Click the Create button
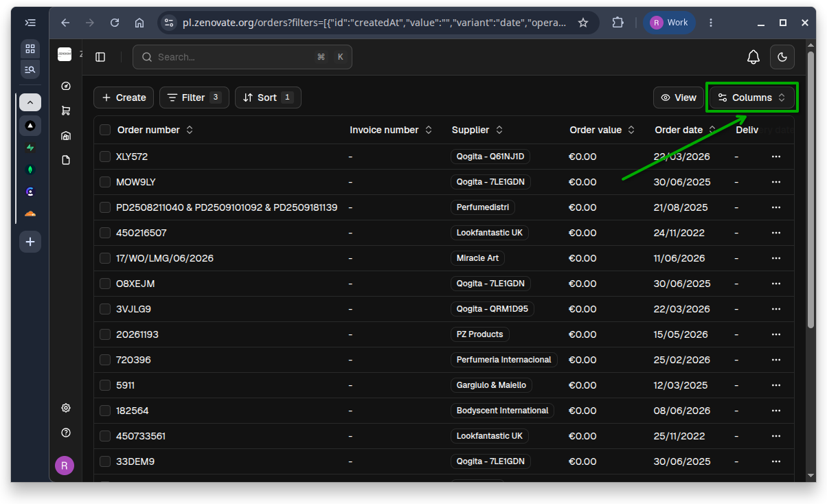The width and height of the screenshot is (827, 504). tap(124, 98)
